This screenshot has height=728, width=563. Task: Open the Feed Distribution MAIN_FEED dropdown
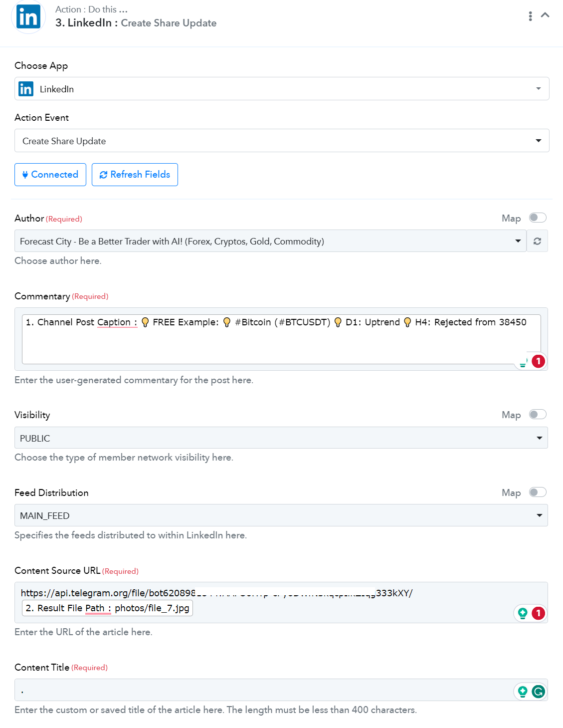pos(281,515)
